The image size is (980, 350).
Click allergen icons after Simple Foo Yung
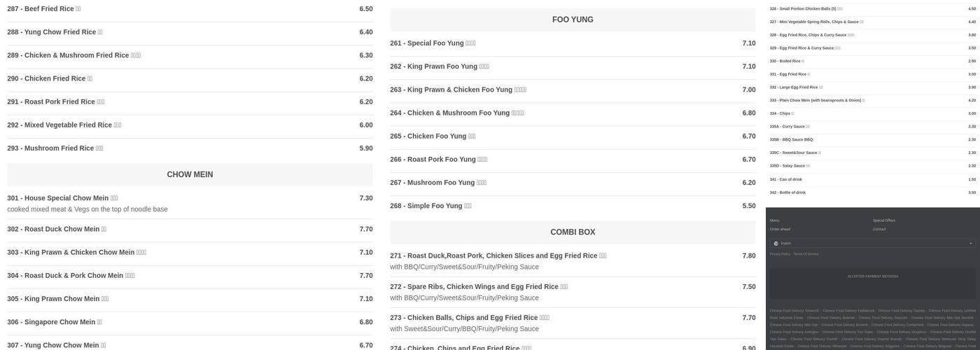468,206
